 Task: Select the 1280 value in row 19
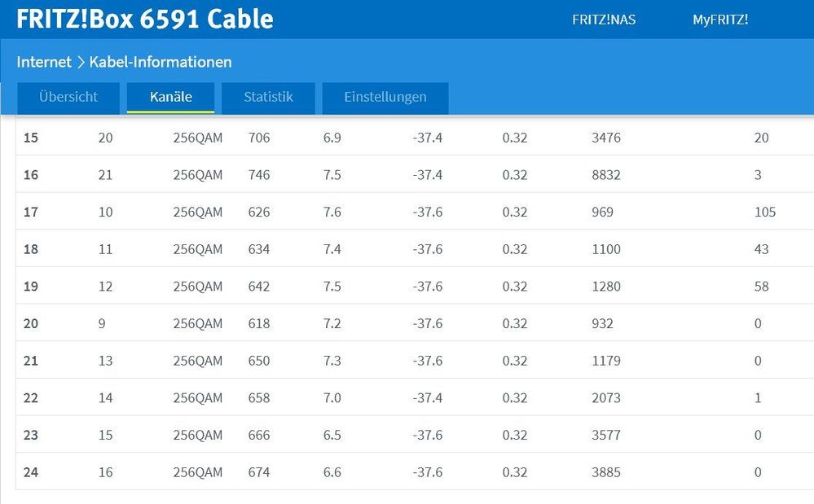[x=606, y=287]
